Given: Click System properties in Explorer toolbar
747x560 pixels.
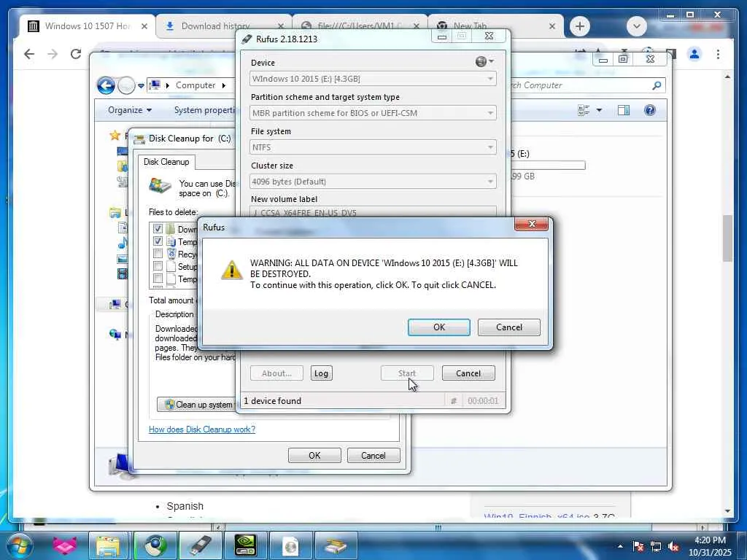Looking at the screenshot, I should point(204,110).
